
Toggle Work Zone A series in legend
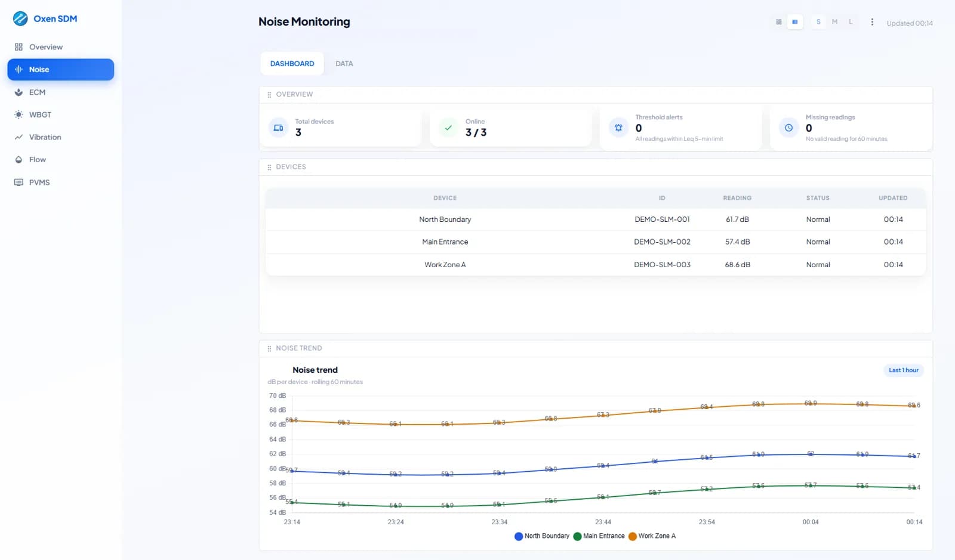(652, 536)
